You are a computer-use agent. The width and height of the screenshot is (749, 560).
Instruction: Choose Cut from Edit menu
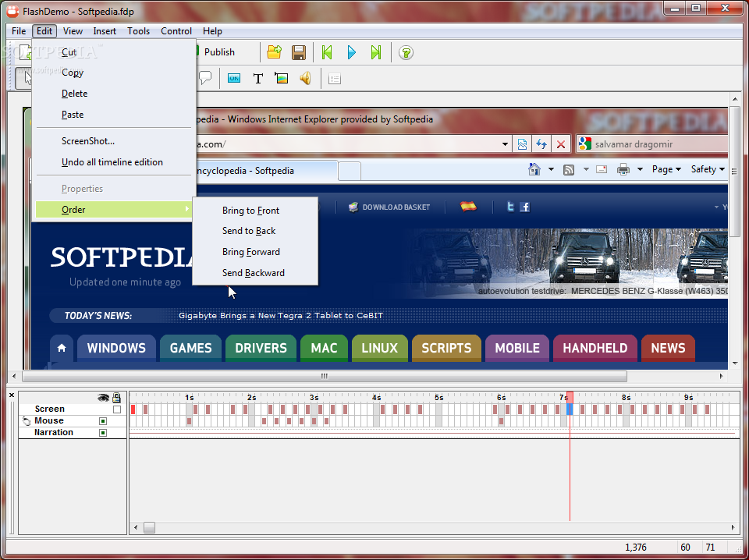click(114, 52)
